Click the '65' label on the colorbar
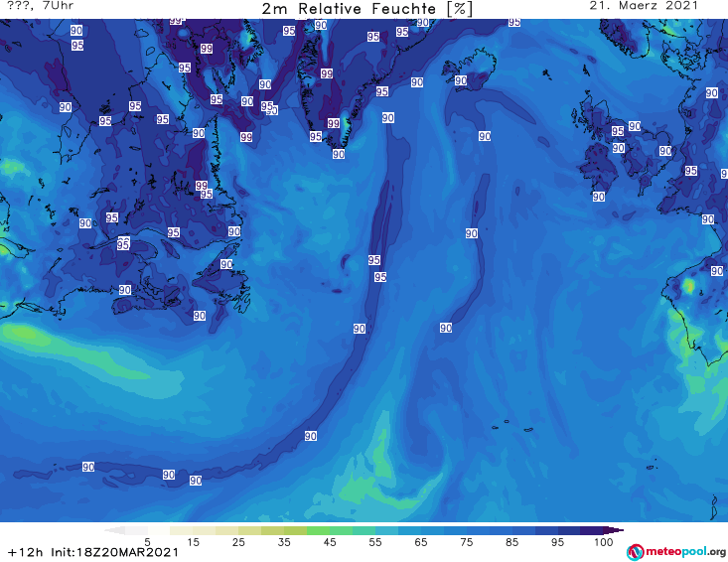This screenshot has height=562, width=728. 421,542
